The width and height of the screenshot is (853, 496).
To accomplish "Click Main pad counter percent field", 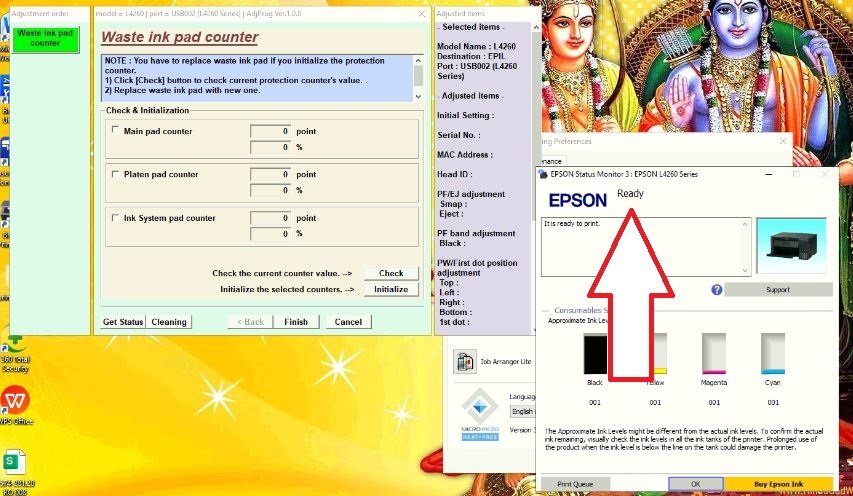I will click(x=270, y=147).
